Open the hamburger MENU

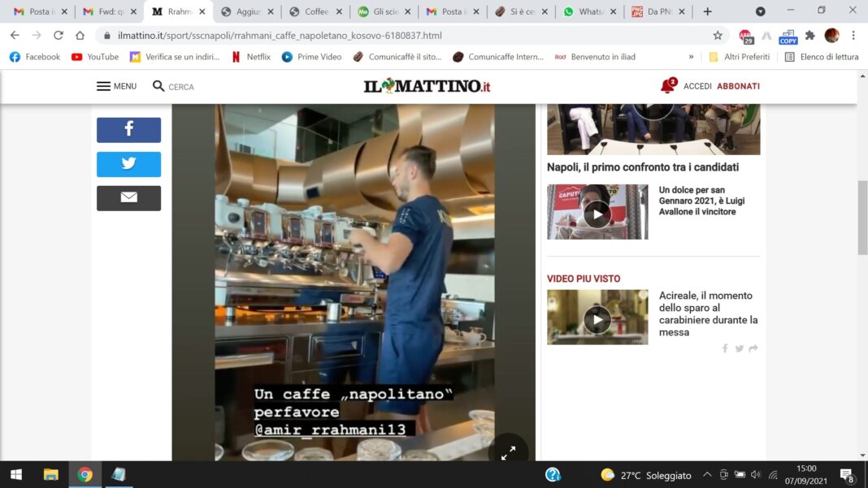point(116,86)
